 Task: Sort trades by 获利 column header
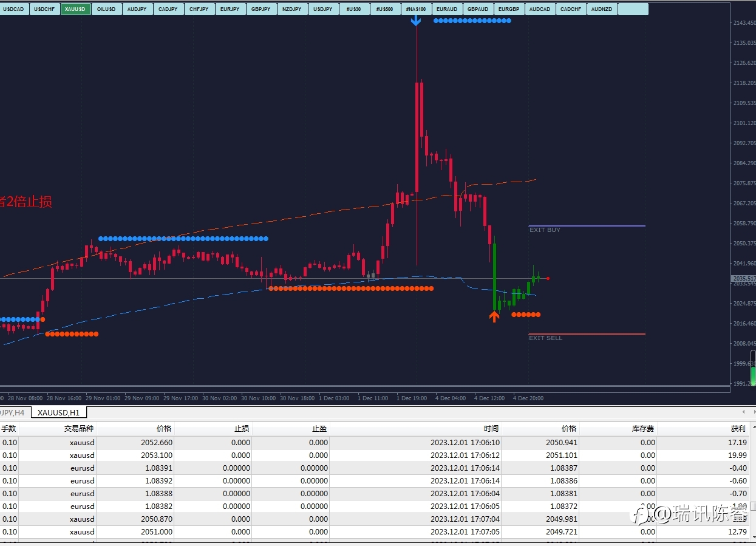(738, 429)
